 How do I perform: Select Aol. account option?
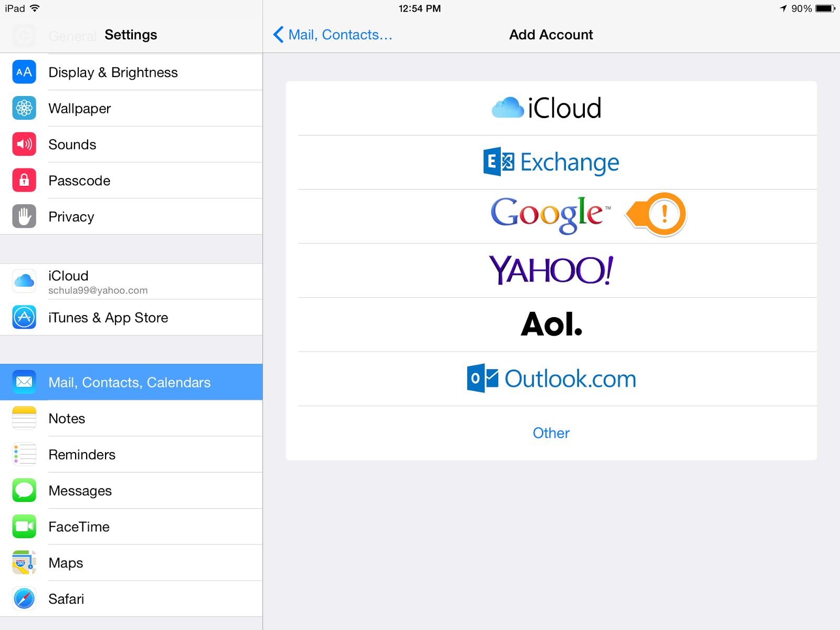click(551, 324)
